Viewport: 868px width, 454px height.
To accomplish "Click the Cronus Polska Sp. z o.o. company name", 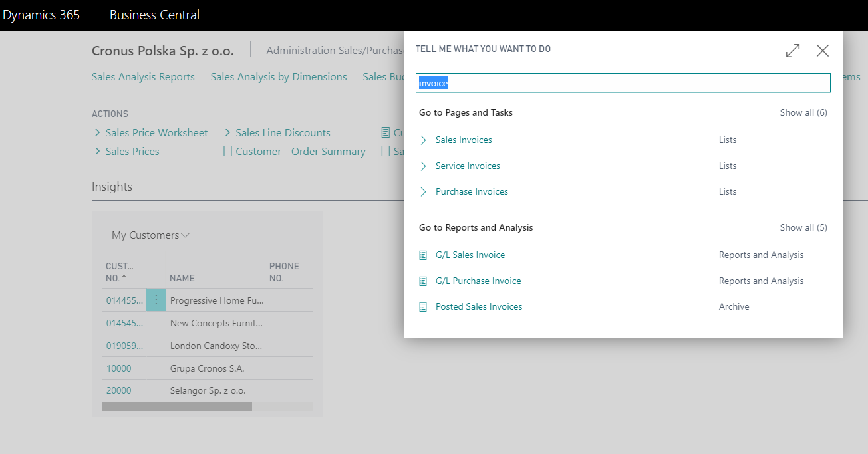I will [163, 51].
